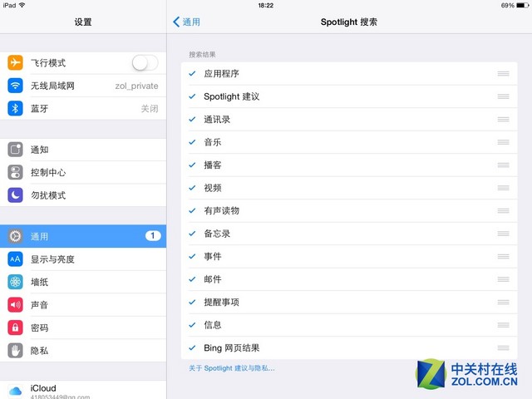Tap the General gear icon for 通用
This screenshot has height=399, width=532.
pos(15,236)
